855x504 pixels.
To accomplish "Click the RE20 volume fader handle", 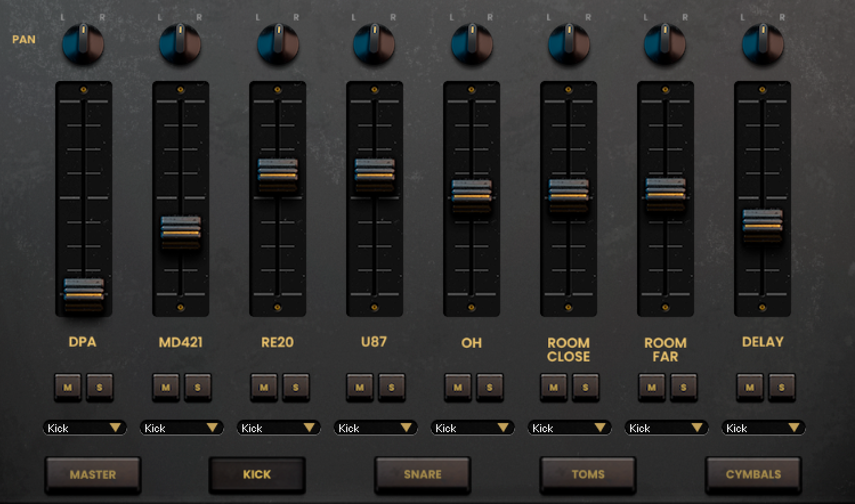I will point(278,176).
